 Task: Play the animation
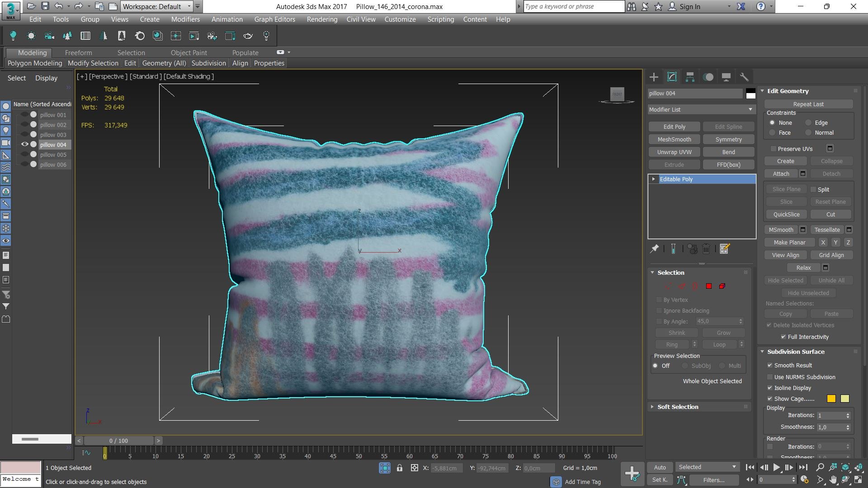[777, 468]
